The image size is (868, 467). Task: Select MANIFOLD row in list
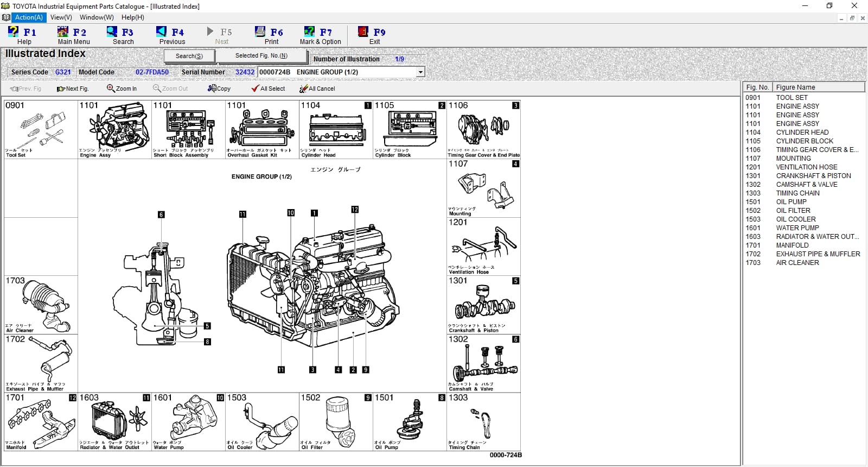pos(803,245)
